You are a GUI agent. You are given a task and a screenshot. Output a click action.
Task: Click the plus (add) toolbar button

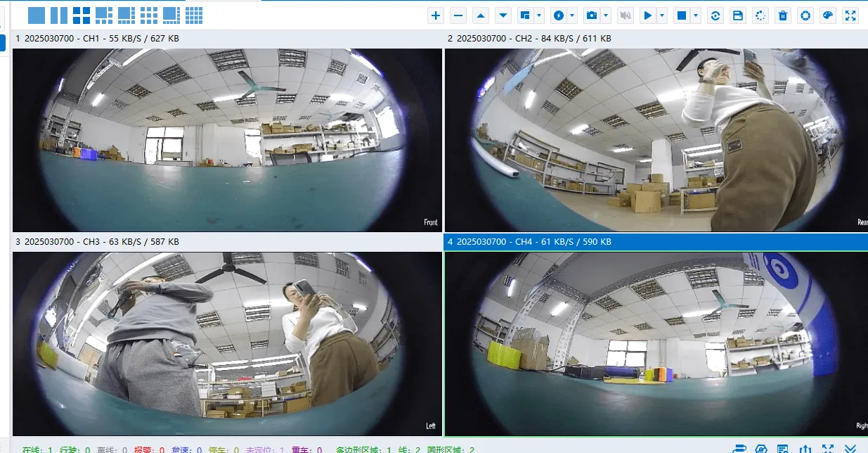[436, 15]
